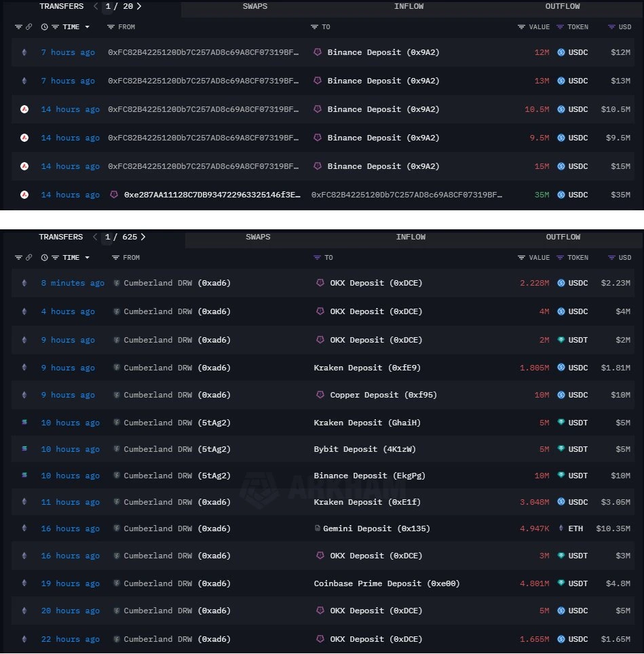Click Copper Deposit (0xf95) recipient
This screenshot has width=644, height=654.
point(383,395)
